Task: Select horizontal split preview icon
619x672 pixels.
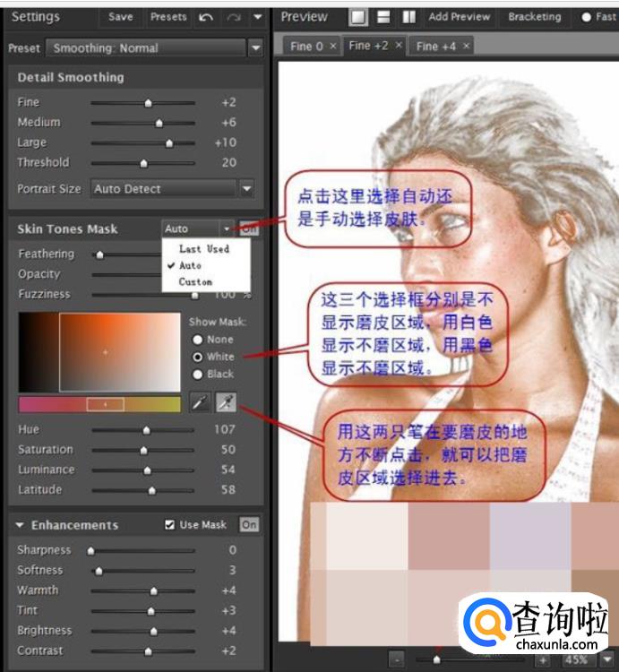Action: tap(383, 17)
